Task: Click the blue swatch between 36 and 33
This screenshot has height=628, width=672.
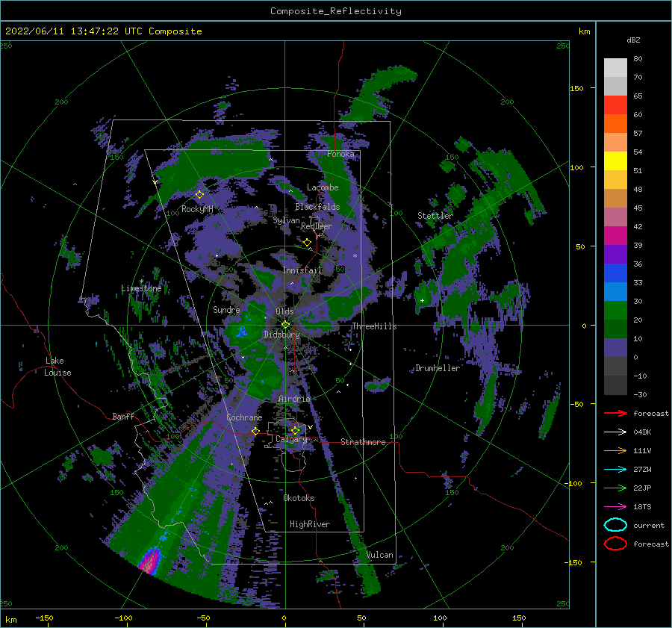Action: [x=615, y=273]
